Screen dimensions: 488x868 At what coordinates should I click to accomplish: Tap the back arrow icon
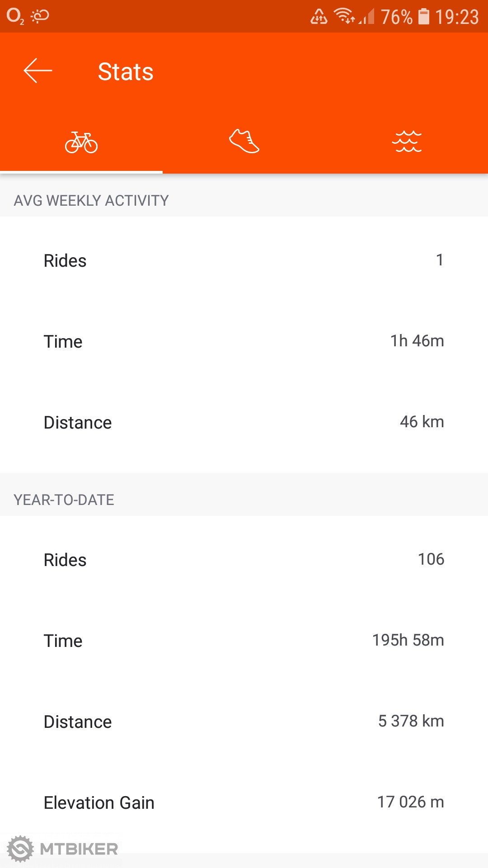38,71
